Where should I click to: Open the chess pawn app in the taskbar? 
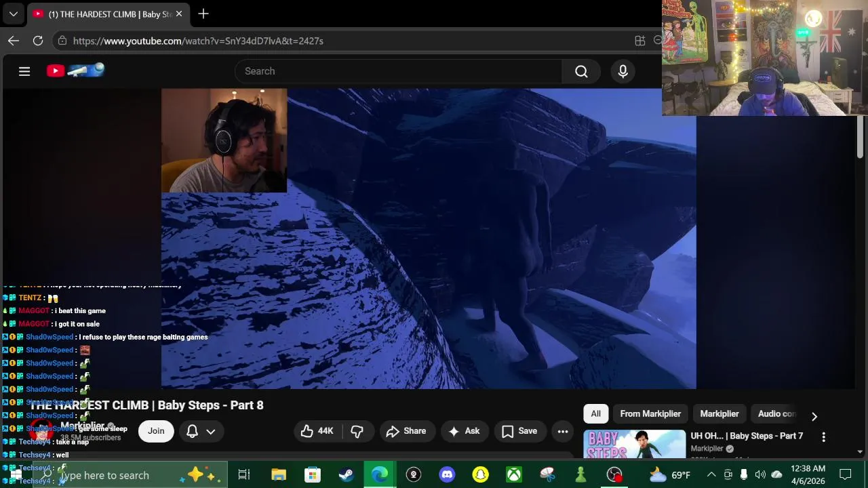point(580,475)
